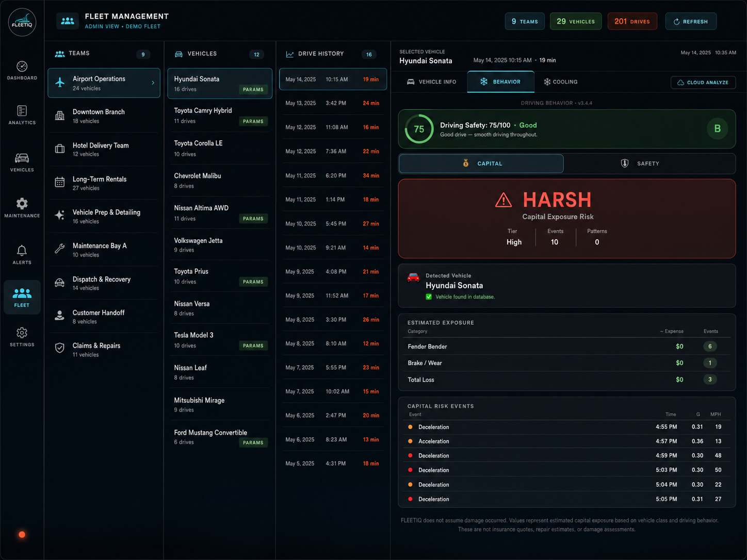The image size is (747, 560).
Task: Switch to the Vehicle Info tab
Action: (431, 82)
